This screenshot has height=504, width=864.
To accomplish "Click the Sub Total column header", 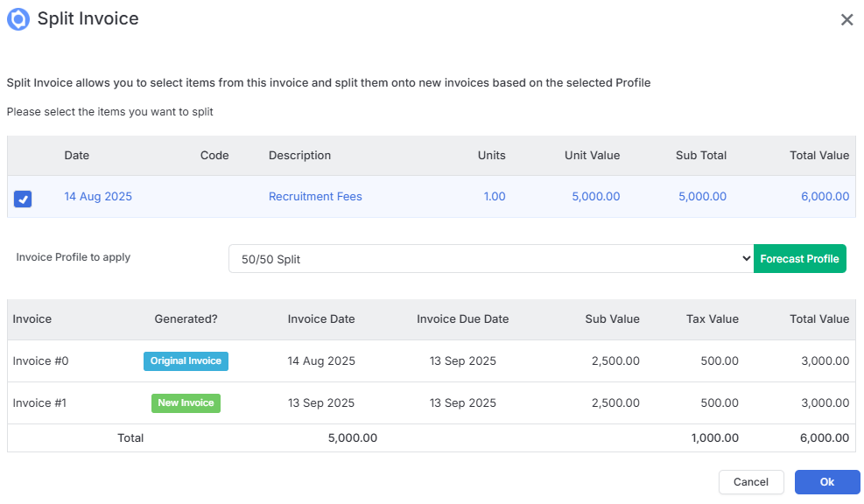I will pyautogui.click(x=701, y=156).
